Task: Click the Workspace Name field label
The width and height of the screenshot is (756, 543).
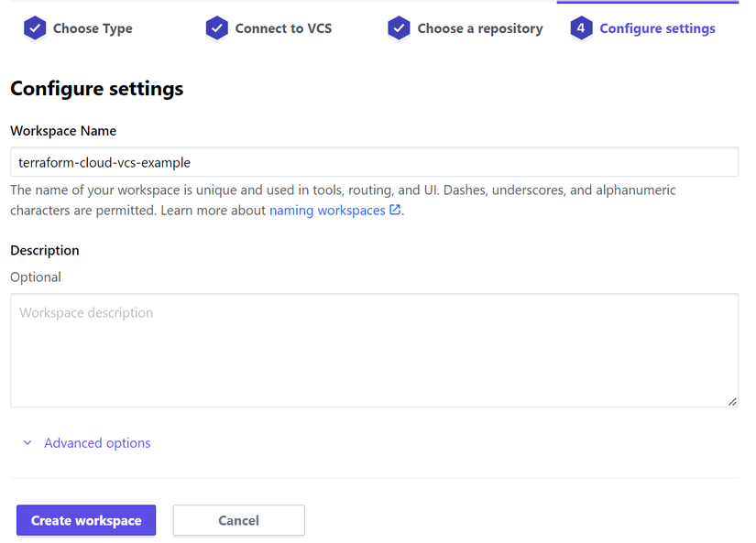Action: 63,131
